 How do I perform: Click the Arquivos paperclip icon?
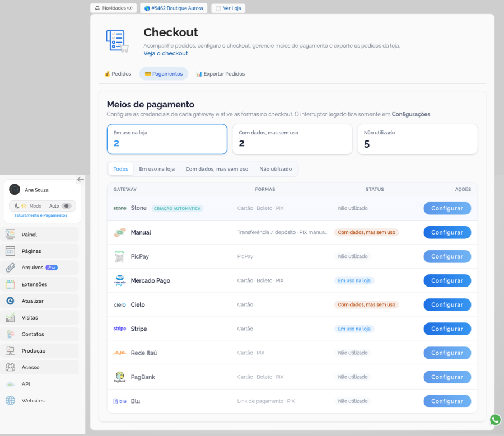[10, 268]
